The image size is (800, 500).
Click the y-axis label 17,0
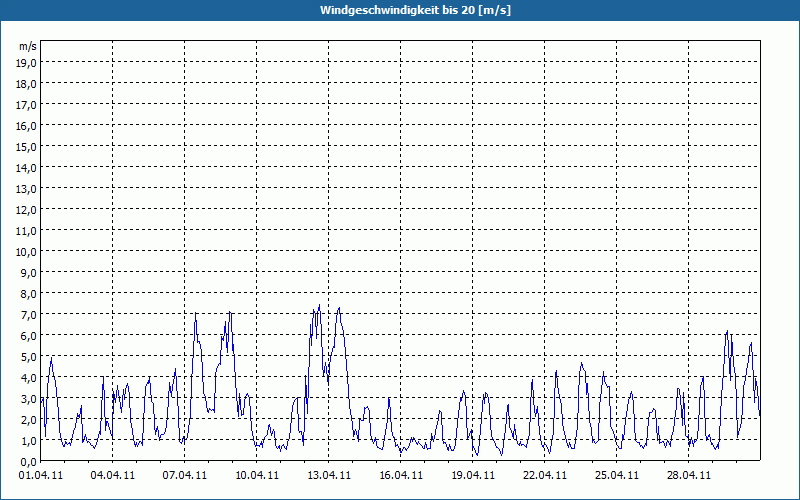point(27,105)
